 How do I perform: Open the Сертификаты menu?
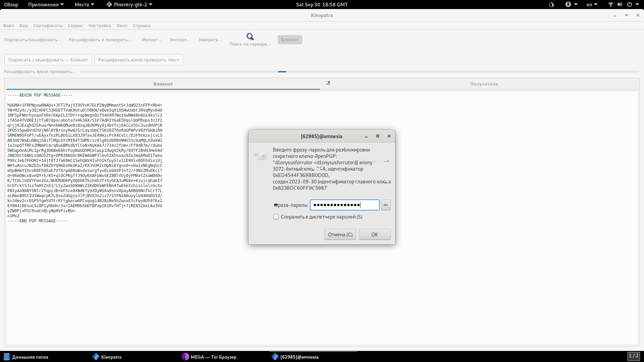click(48, 25)
